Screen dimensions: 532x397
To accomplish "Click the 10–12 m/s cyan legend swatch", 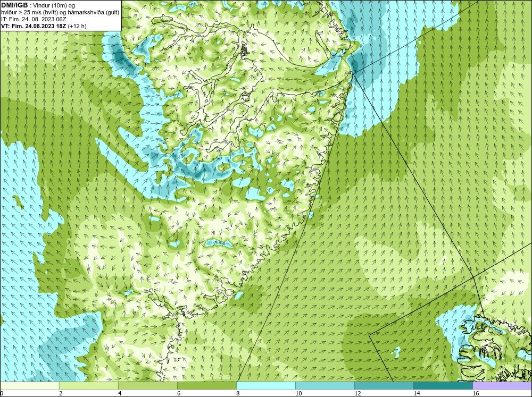I will coord(325,385).
